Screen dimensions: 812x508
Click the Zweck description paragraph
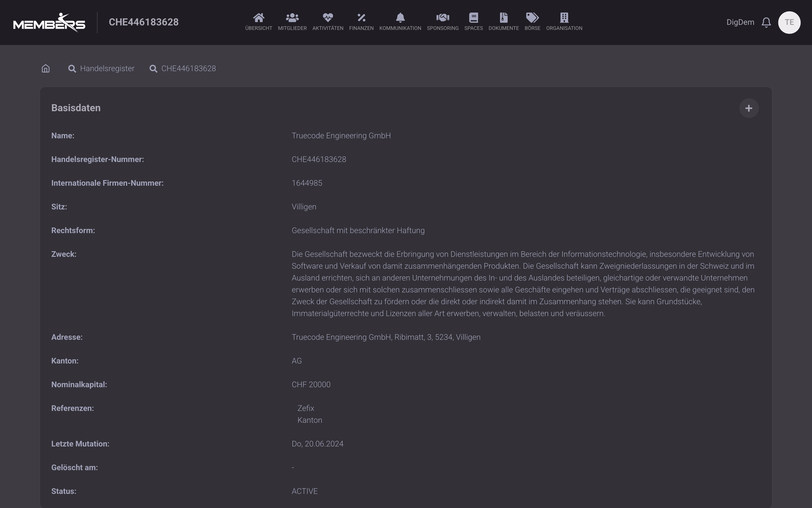click(x=523, y=284)
